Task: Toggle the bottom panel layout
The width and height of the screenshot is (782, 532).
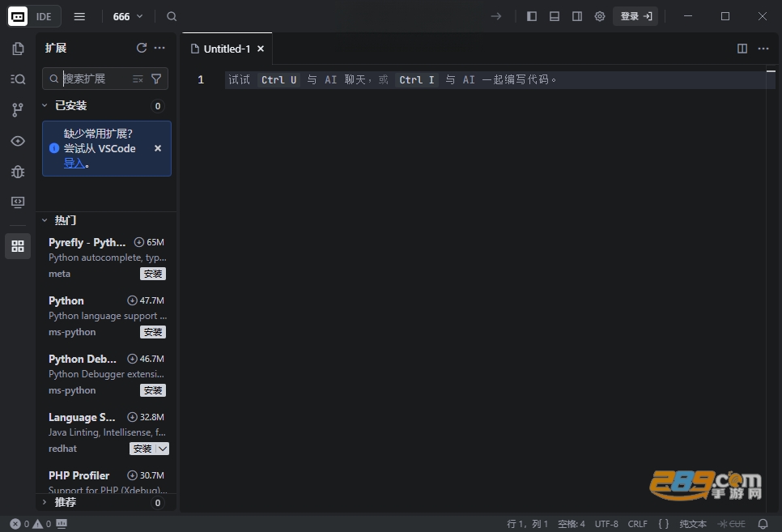Action: [x=555, y=16]
